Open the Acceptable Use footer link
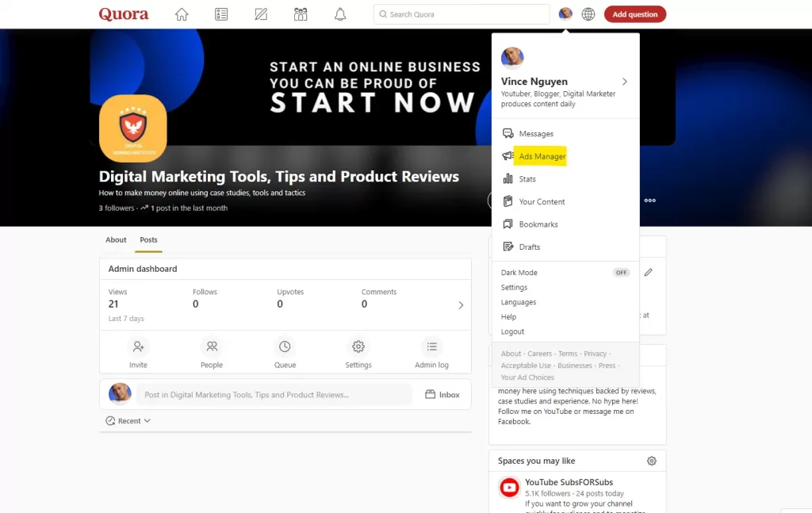This screenshot has height=513, width=812. click(527, 366)
